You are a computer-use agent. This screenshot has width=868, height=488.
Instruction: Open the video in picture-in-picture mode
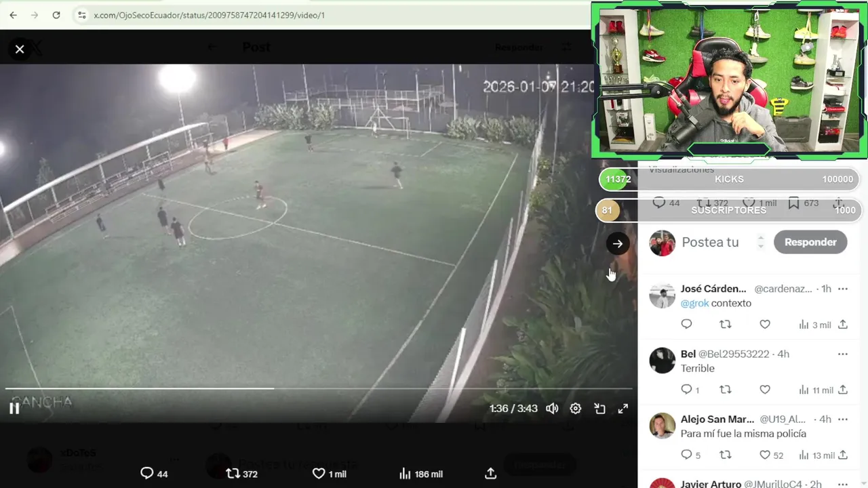599,409
